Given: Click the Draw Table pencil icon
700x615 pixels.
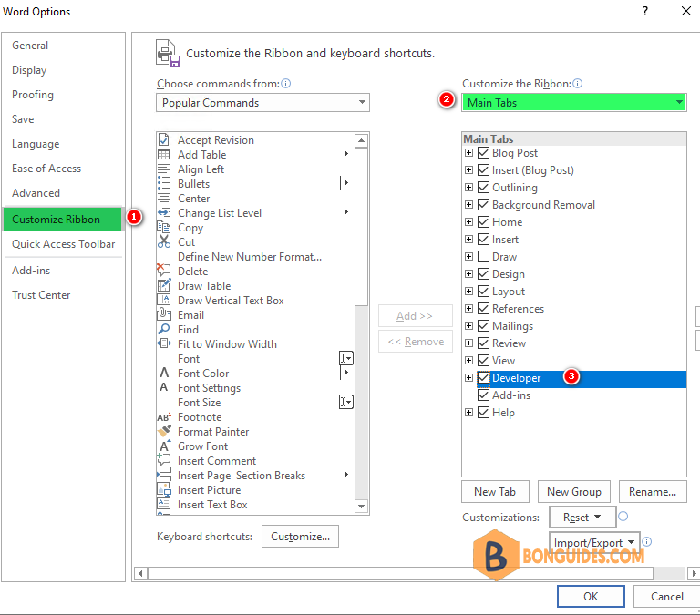Looking at the screenshot, I should [164, 285].
